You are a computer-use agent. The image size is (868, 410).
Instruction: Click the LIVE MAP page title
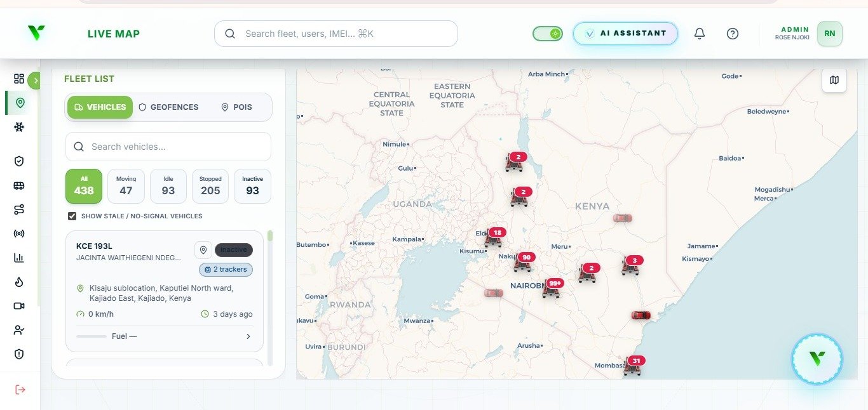[x=114, y=34]
